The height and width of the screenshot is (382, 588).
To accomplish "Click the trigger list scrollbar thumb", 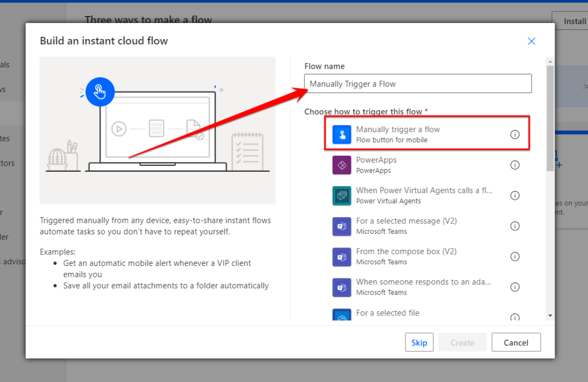I will (550, 118).
